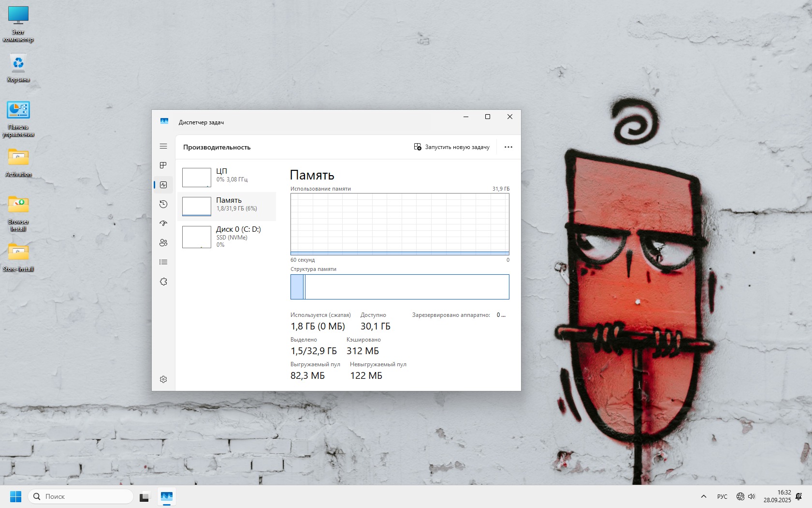Switch the РУС input language indicator
Viewport: 812px width, 508px height.
pos(722,496)
